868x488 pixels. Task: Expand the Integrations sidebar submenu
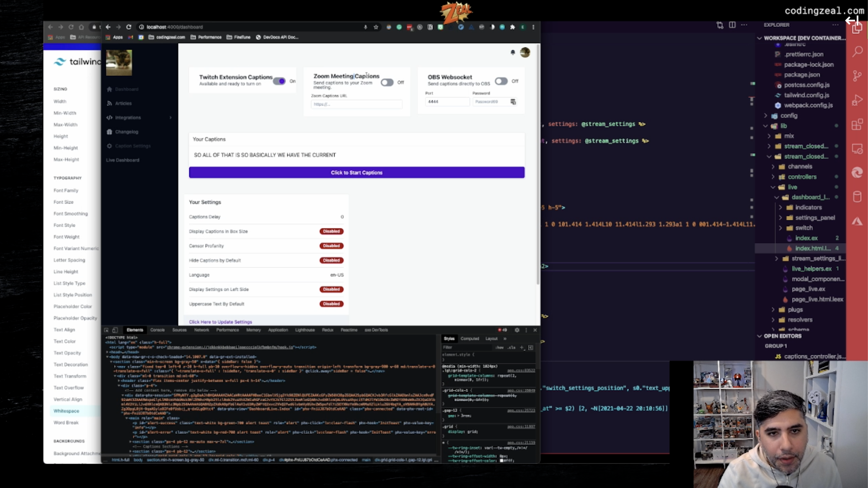[x=170, y=118]
